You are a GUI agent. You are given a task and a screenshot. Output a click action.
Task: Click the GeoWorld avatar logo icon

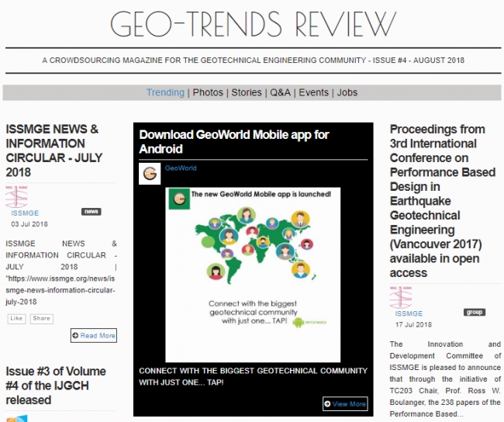click(x=150, y=174)
